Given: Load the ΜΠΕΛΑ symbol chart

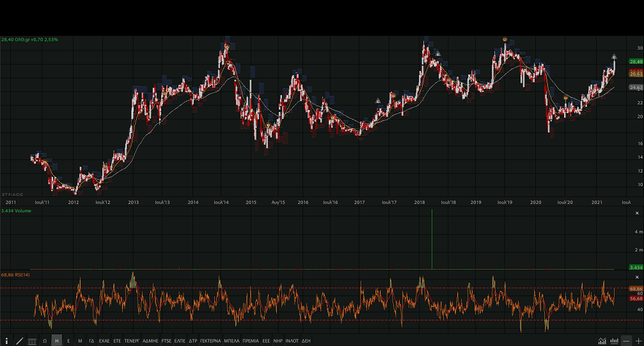Looking at the screenshot, I should tap(232, 341).
